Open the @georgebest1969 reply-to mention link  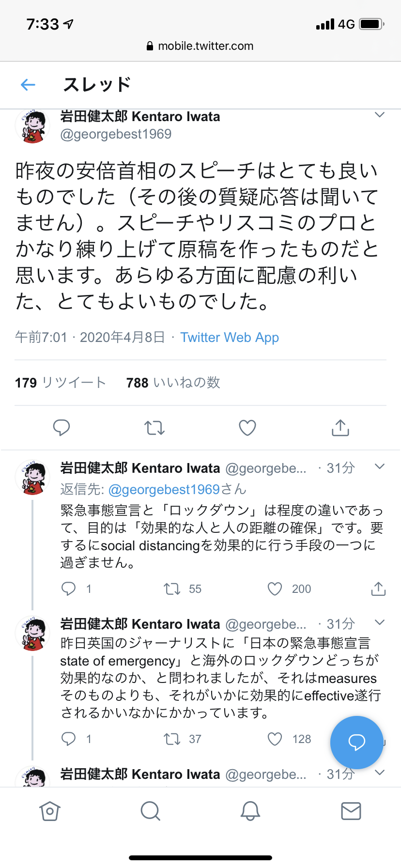coord(164,490)
